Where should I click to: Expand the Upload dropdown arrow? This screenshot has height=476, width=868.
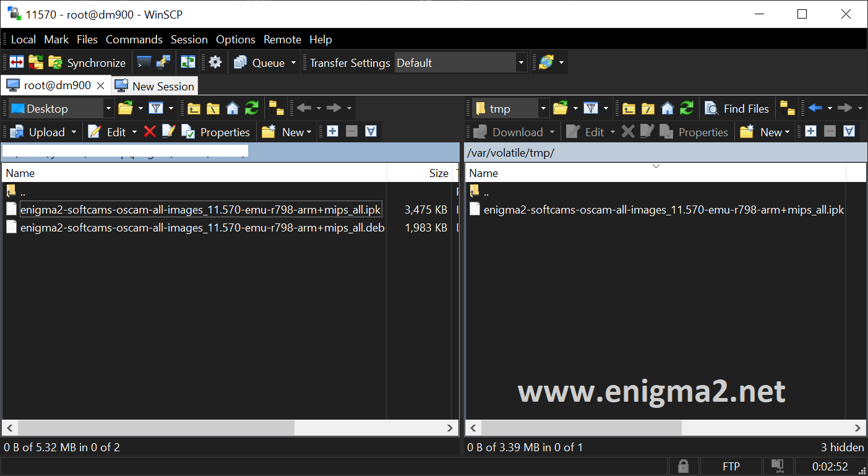point(74,132)
